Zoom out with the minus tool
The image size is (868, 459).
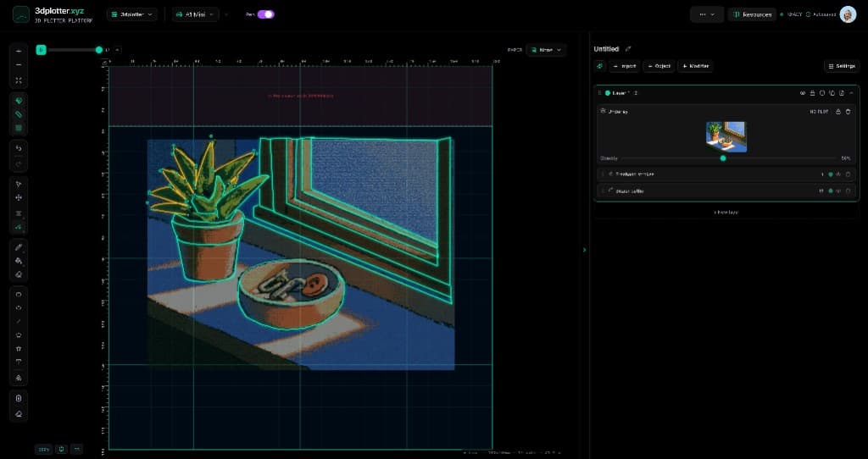point(19,64)
